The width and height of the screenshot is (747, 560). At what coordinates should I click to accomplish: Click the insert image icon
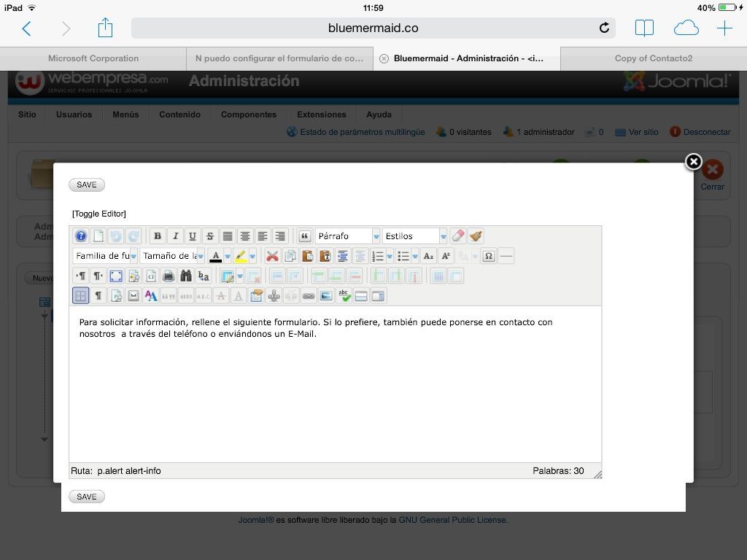[326, 296]
